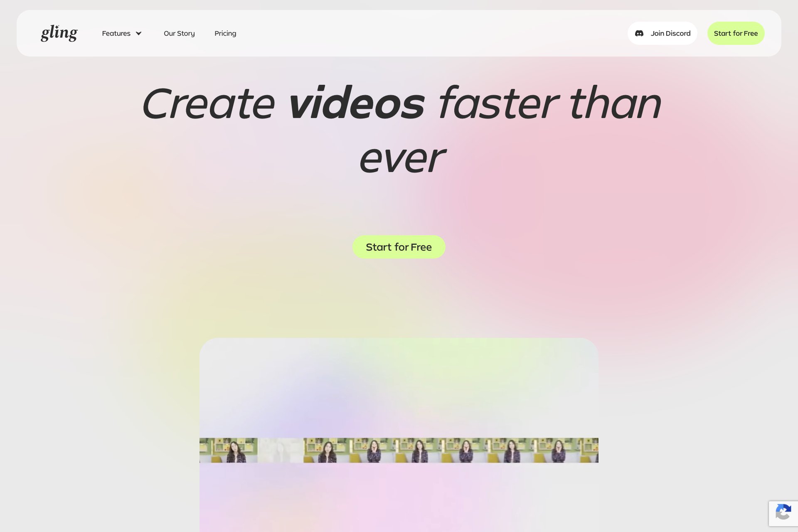Click the third frame in the filmstrip
798x532 pixels.
pos(326,450)
